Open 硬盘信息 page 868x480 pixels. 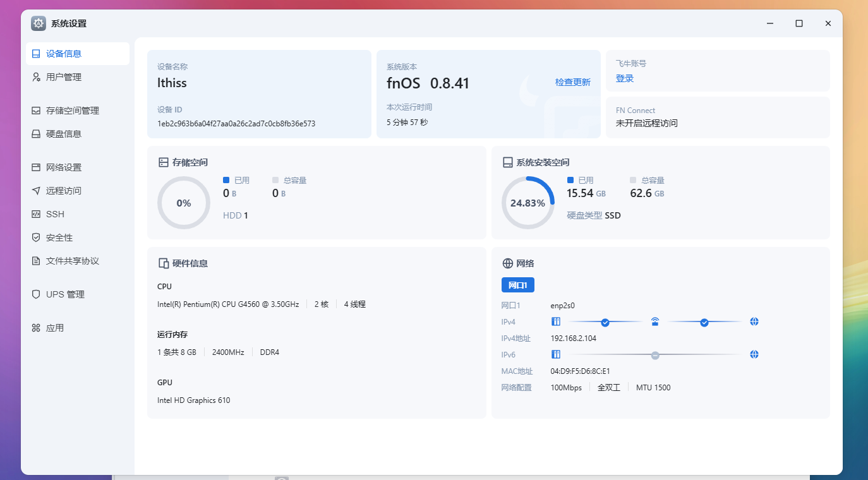coord(78,134)
